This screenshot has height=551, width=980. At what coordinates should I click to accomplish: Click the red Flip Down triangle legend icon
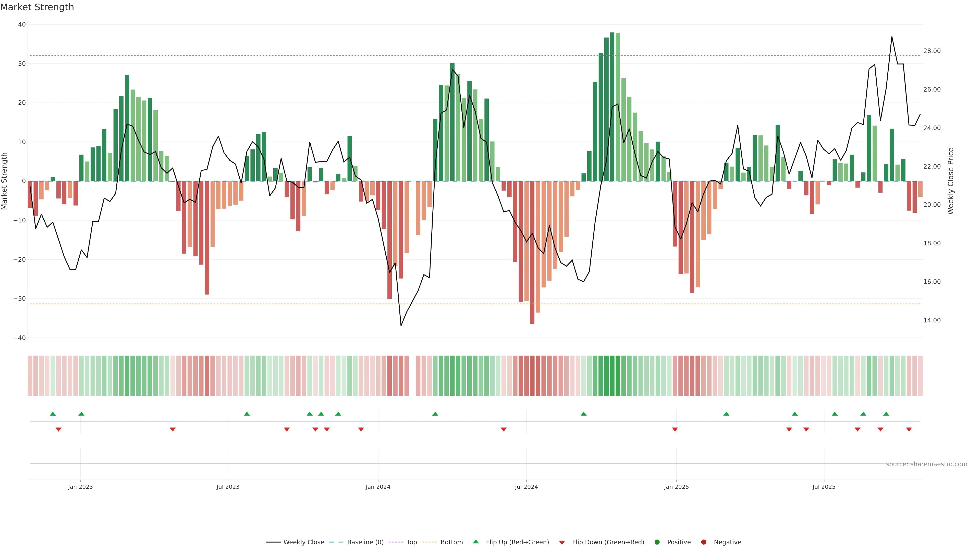click(x=562, y=543)
